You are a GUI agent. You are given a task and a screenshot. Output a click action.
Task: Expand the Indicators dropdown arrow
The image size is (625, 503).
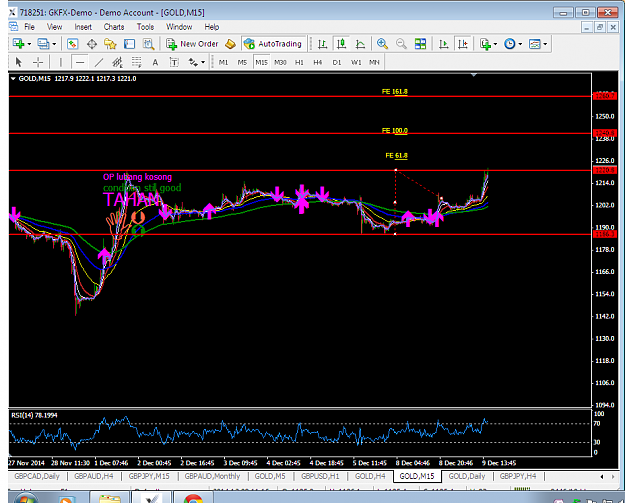(x=495, y=44)
